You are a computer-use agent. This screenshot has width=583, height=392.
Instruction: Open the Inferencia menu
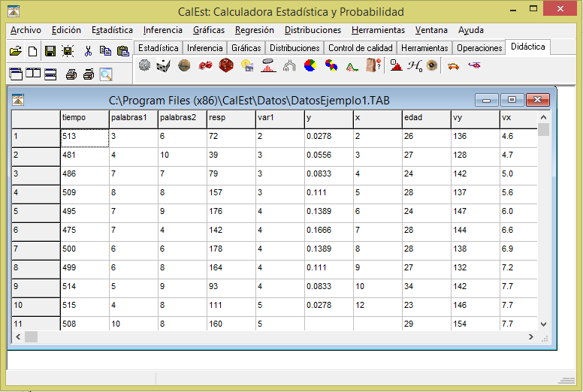(x=162, y=30)
